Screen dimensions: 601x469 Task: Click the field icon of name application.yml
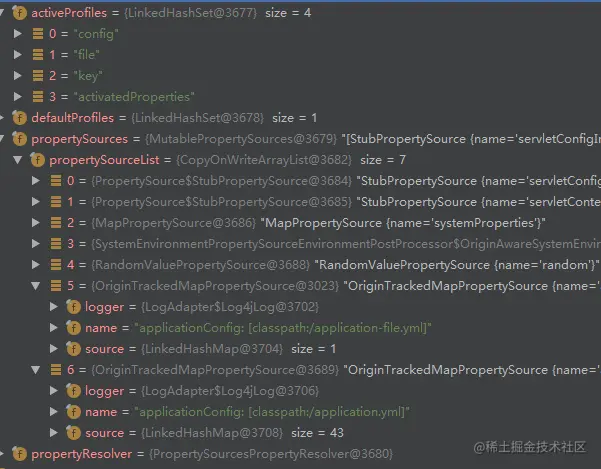click(x=73, y=412)
